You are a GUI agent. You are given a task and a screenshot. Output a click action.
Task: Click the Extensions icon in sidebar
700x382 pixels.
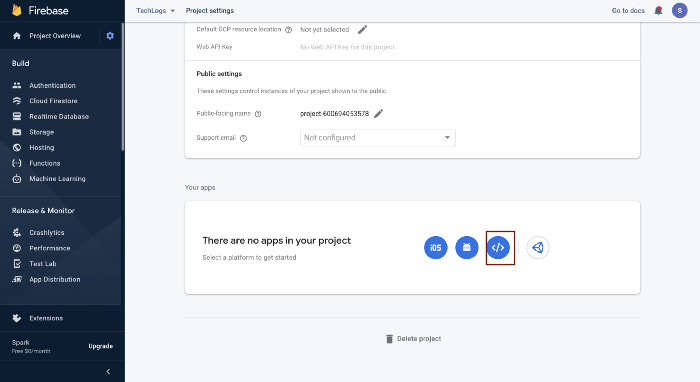click(x=17, y=318)
